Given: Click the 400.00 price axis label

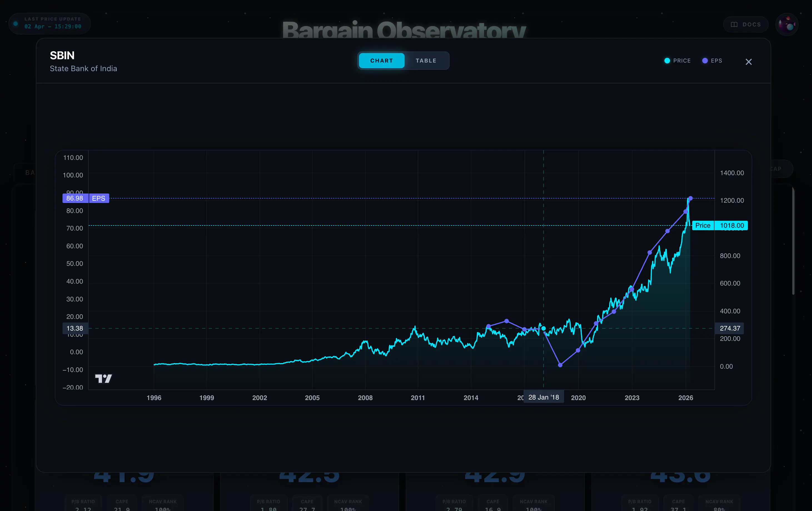Looking at the screenshot, I should click(x=730, y=311).
